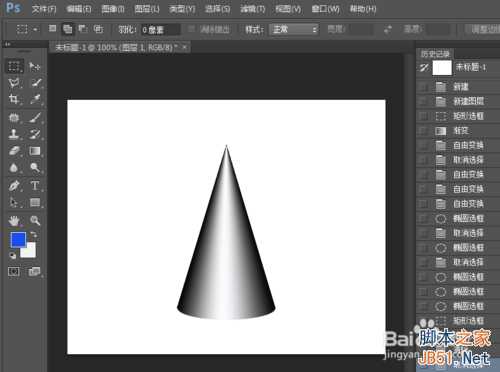
Task: Toggle the anti-alias checkbox in options bar
Action: click(x=191, y=29)
